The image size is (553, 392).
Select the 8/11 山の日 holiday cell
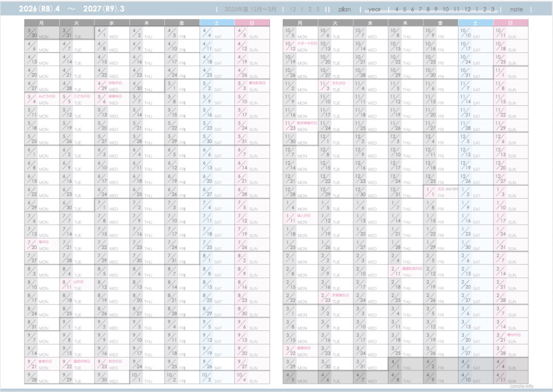pyautogui.click(x=77, y=284)
